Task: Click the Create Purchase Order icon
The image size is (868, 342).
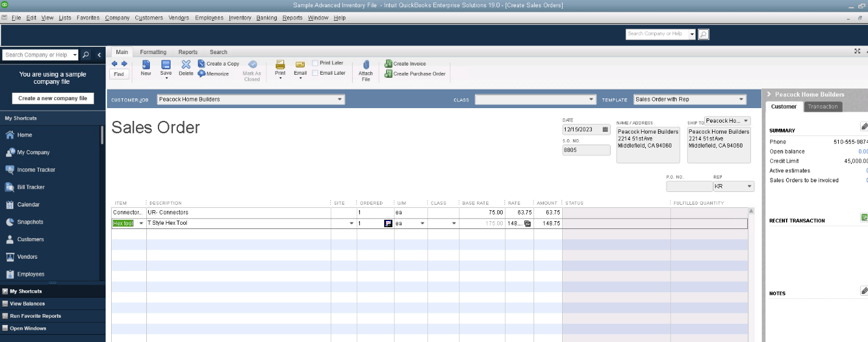Action: [388, 74]
